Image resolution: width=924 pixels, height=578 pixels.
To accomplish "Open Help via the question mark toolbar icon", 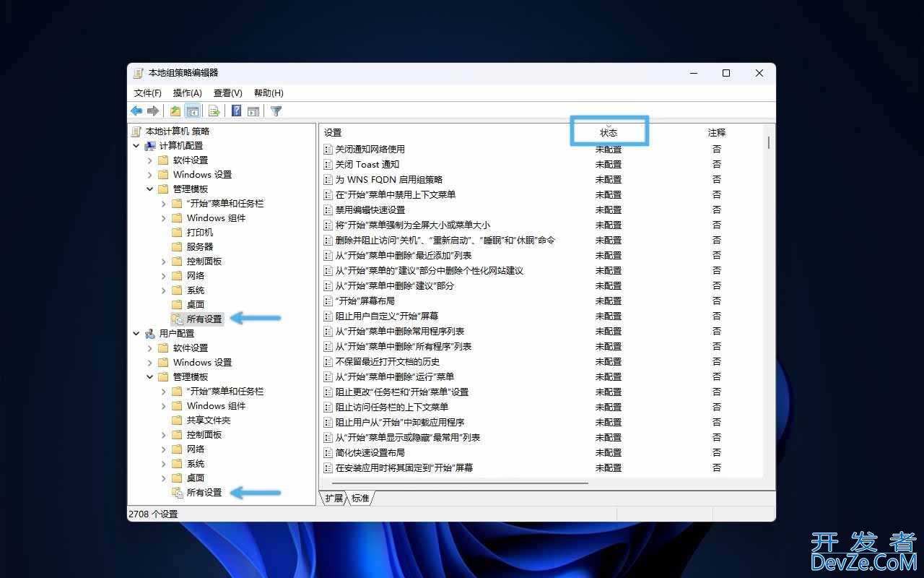I will 236,111.
